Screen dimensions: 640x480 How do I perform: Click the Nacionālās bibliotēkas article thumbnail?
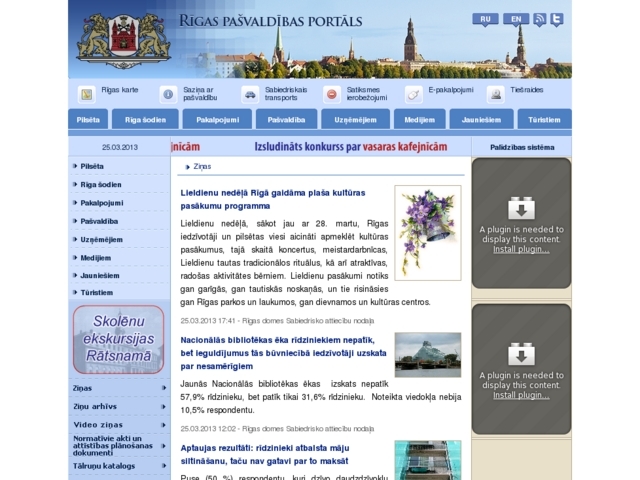tap(428, 354)
